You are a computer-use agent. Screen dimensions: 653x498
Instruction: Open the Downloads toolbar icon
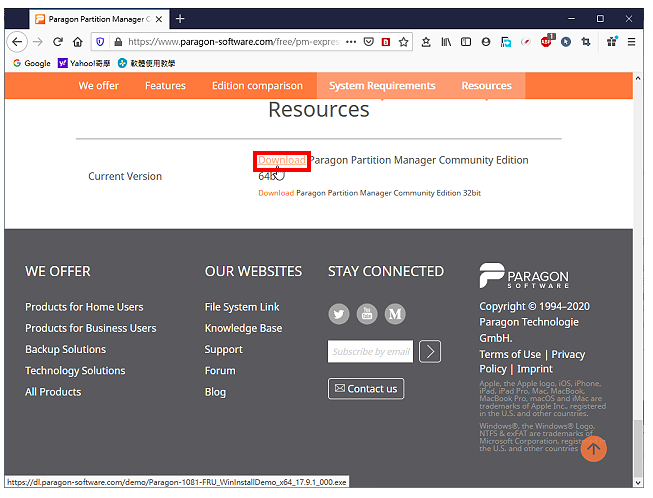point(426,42)
